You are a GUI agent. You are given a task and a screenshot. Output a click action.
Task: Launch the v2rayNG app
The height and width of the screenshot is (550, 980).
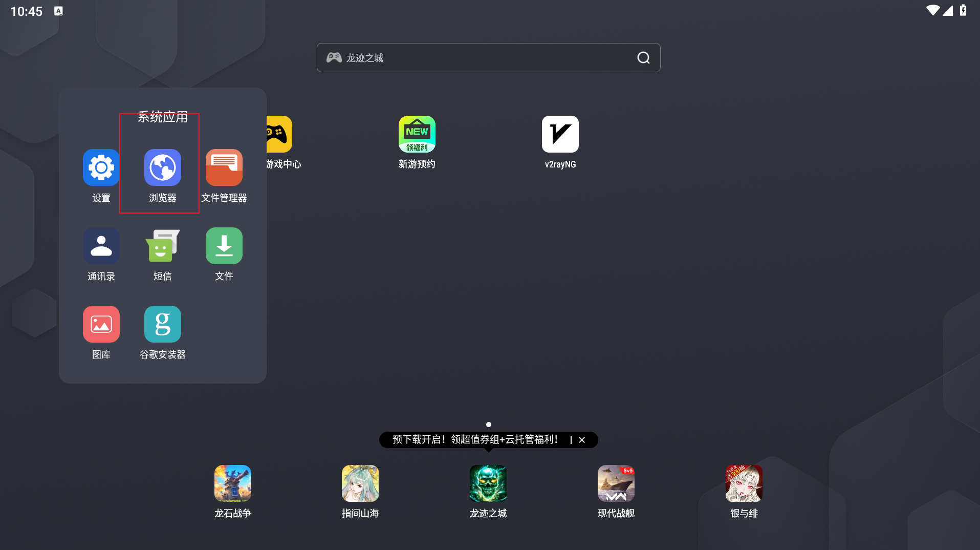pos(560,134)
